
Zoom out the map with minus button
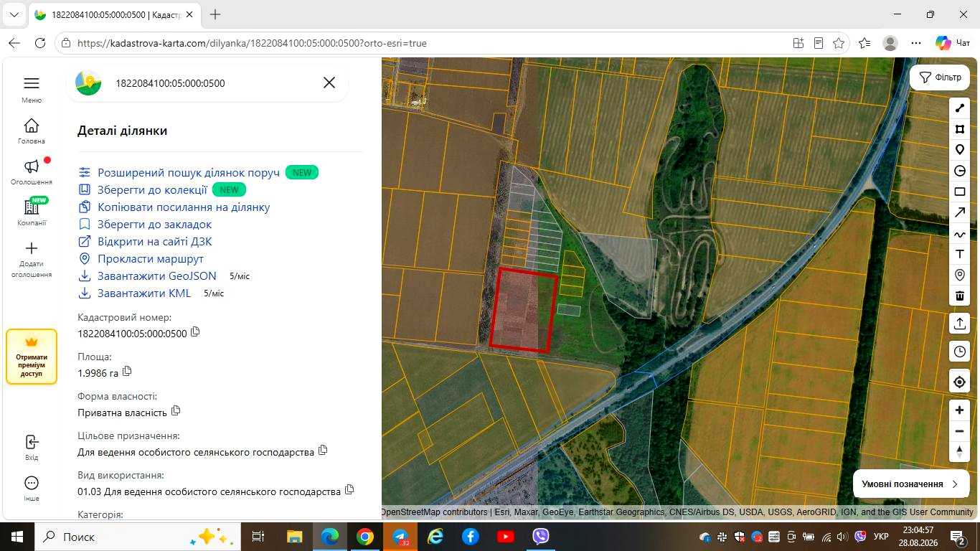tap(960, 431)
